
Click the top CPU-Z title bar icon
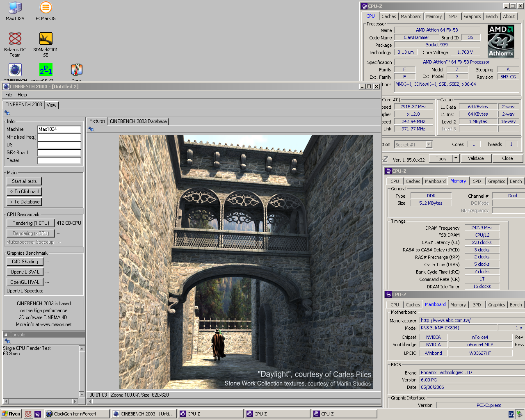(x=364, y=6)
